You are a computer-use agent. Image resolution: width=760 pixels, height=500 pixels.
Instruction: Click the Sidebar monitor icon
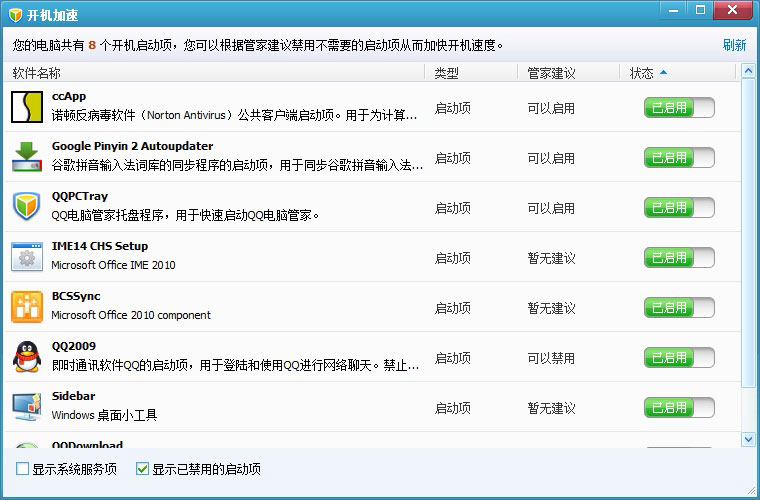pyautogui.click(x=27, y=406)
